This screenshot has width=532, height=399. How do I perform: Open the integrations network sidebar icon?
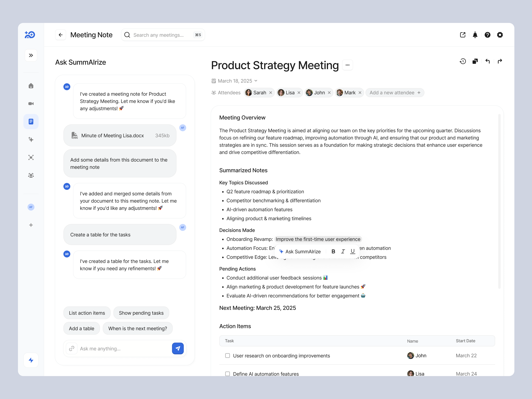point(31,157)
